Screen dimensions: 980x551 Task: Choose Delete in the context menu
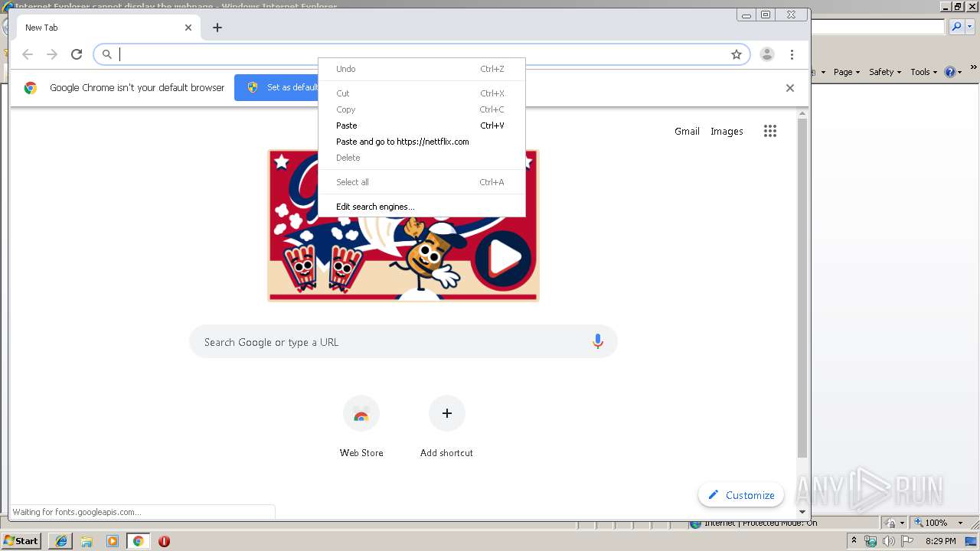tap(422, 158)
